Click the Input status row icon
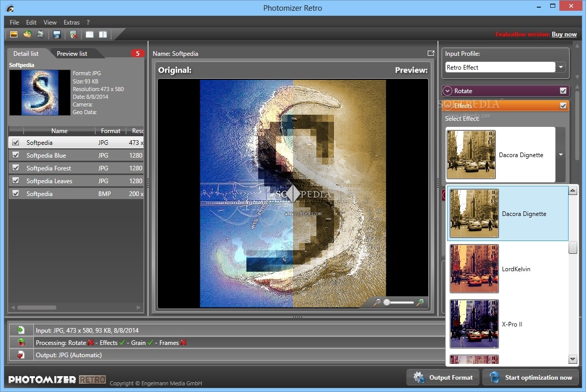Viewport: 586px width, 392px height. [x=21, y=330]
